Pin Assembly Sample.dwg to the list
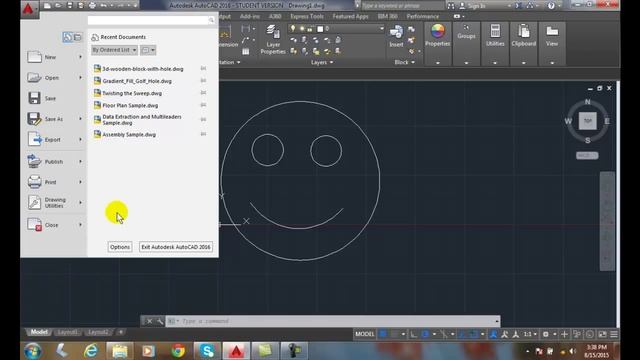640x360 pixels. 203,134
